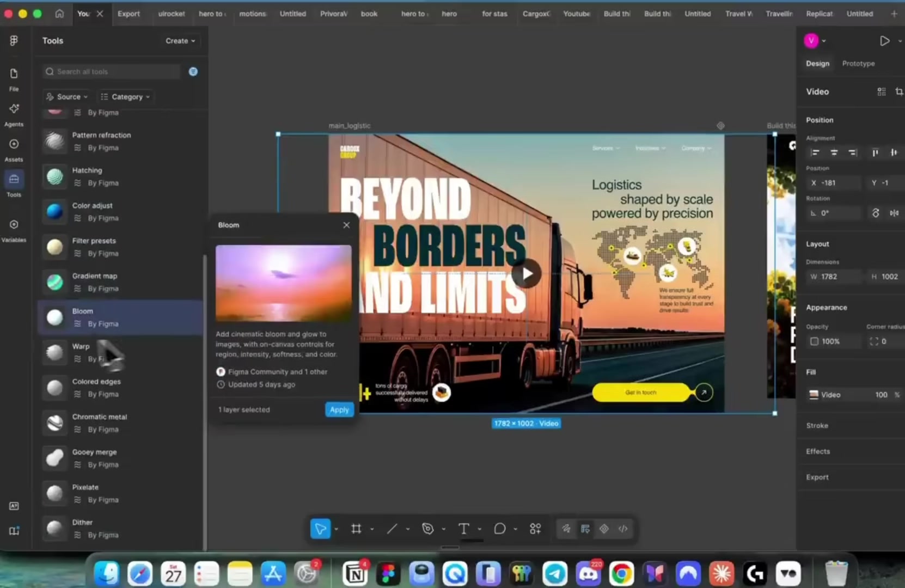
Task: Open the Assets panel in sidebar
Action: [14, 150]
